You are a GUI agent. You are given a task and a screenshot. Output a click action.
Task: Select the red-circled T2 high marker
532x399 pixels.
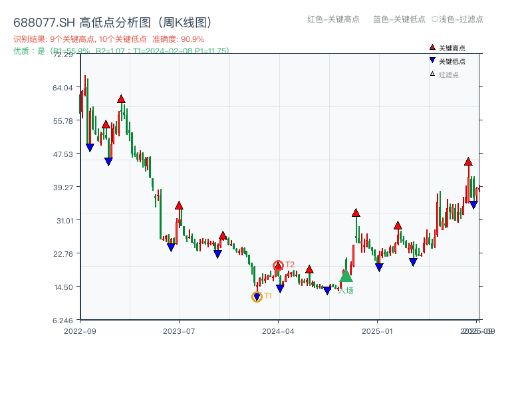point(279,264)
